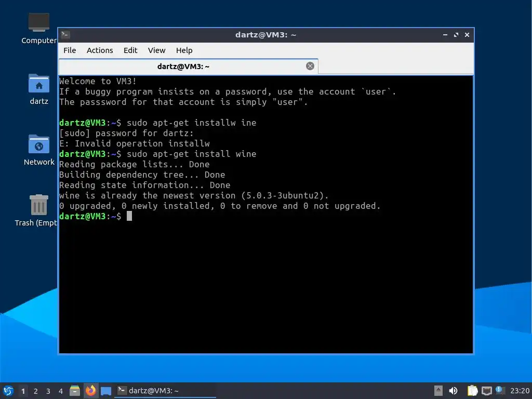The height and width of the screenshot is (399, 532).
Task: Click the 'sudo apt-get installw ine' command
Action: click(191, 123)
